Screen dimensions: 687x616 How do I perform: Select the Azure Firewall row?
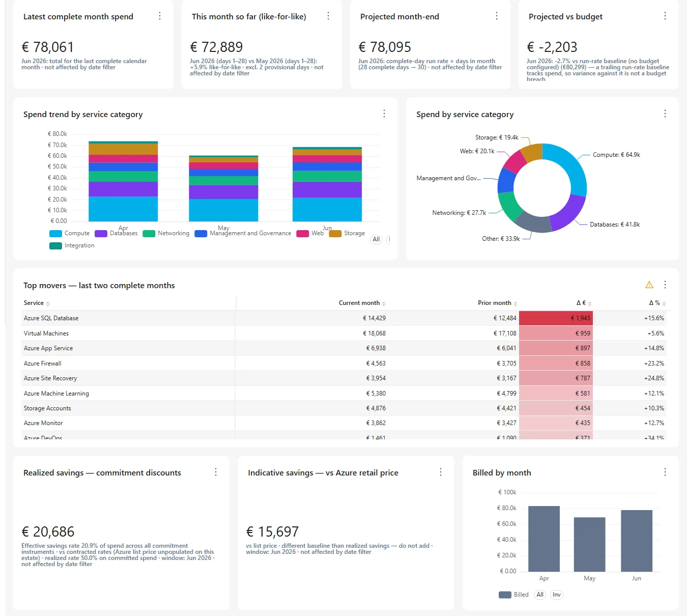[344, 363]
